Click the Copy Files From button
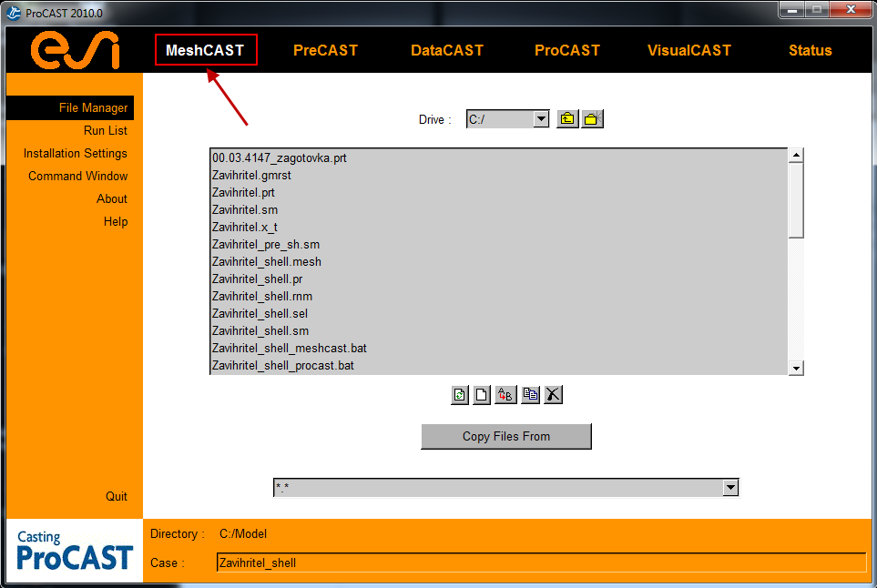This screenshot has height=588, width=877. coord(506,437)
